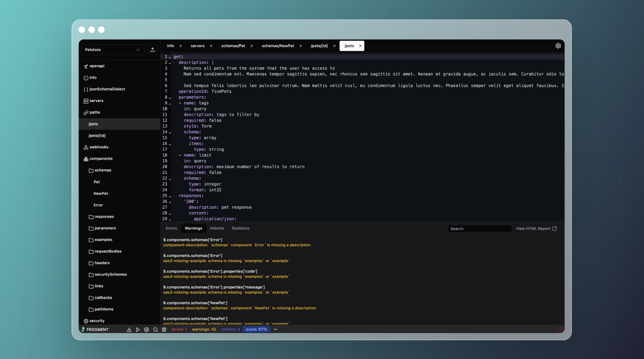Click the red trash icon in status bar
This screenshot has width=644, height=359.
coord(560,329)
